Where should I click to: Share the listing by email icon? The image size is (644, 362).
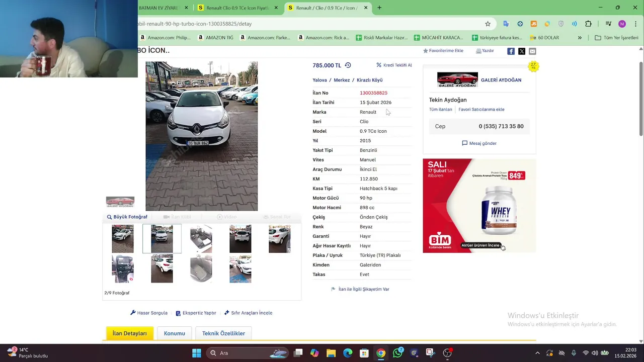[x=532, y=51]
